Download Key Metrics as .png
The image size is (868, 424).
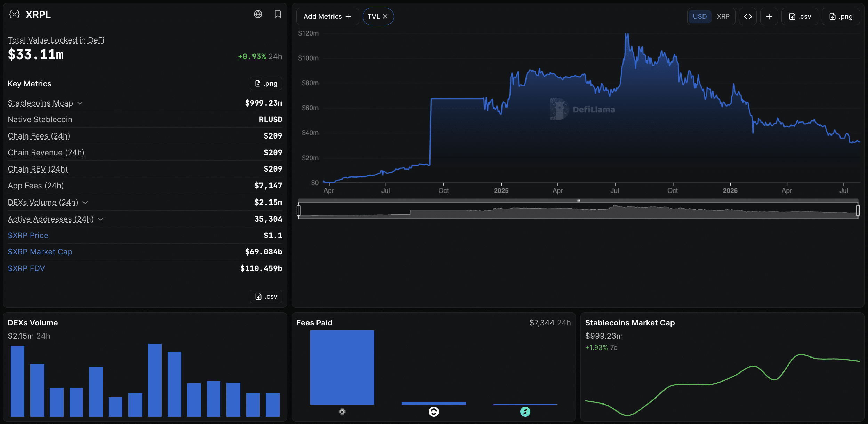click(266, 84)
